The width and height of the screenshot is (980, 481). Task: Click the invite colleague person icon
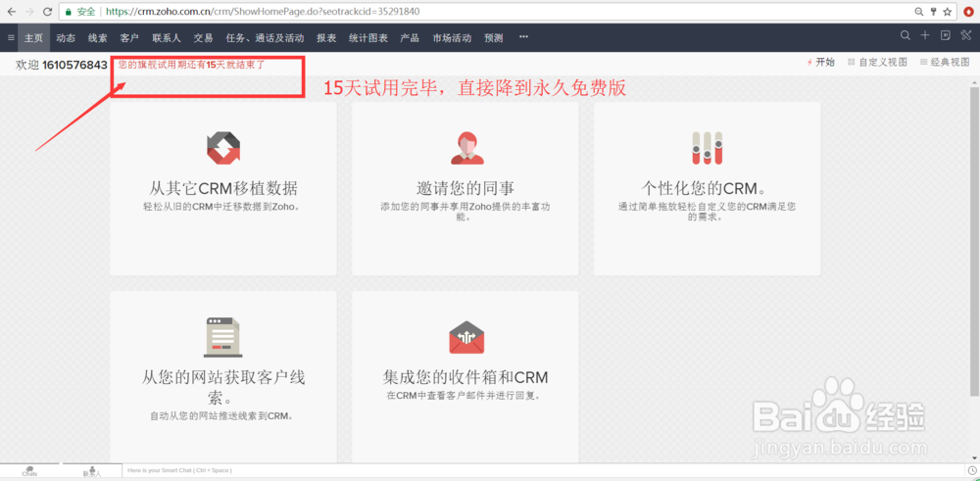point(466,148)
